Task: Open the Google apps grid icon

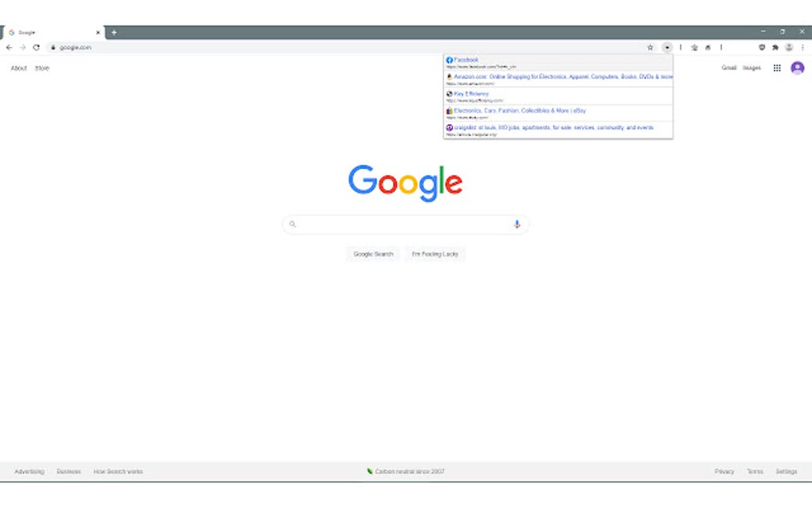Action: tap(777, 68)
